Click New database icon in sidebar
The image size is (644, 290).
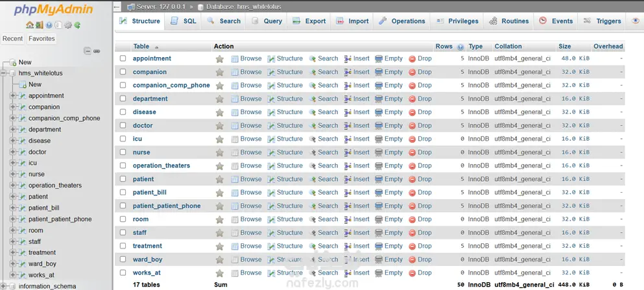click(x=13, y=62)
